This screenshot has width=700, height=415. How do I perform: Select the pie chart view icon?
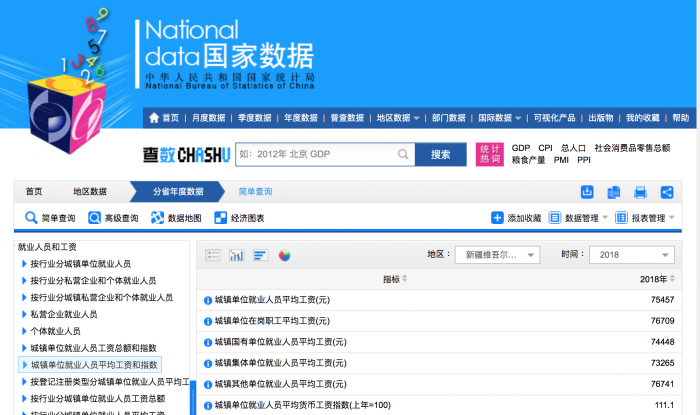tap(285, 255)
